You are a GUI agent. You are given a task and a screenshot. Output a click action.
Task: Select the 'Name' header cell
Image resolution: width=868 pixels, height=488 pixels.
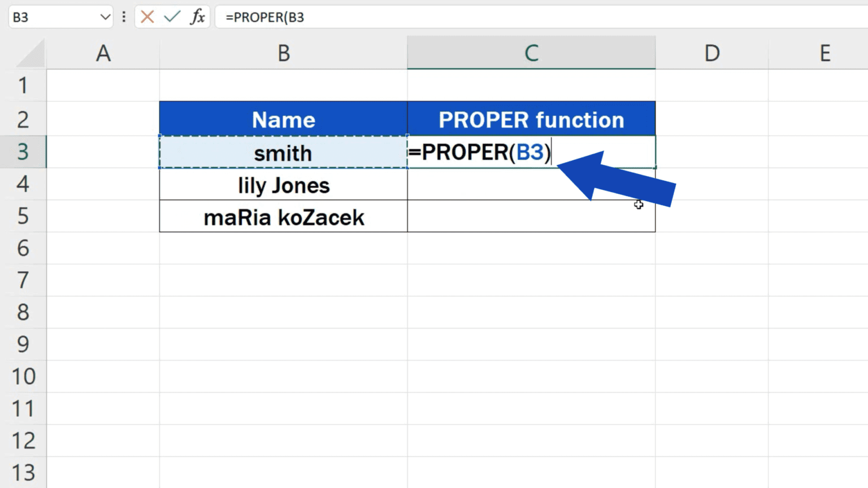(283, 119)
